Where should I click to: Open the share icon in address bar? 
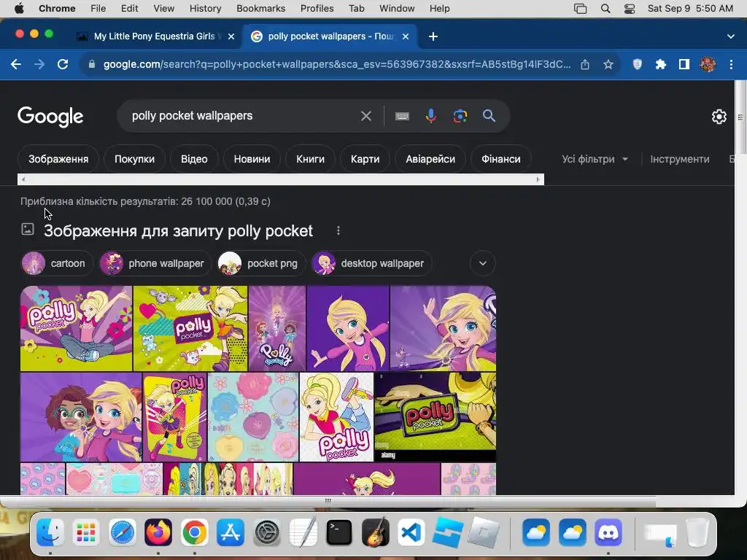coord(585,64)
